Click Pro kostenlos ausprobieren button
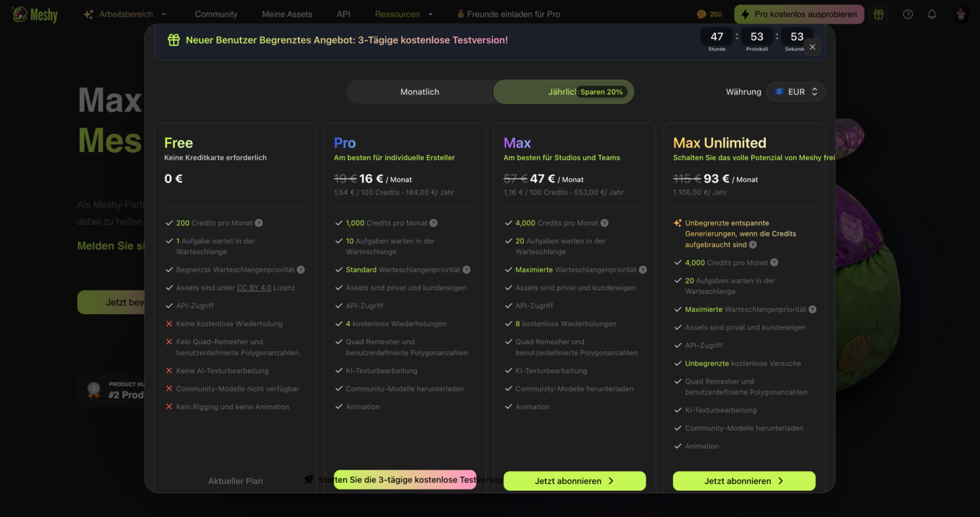980x517 pixels. (799, 14)
